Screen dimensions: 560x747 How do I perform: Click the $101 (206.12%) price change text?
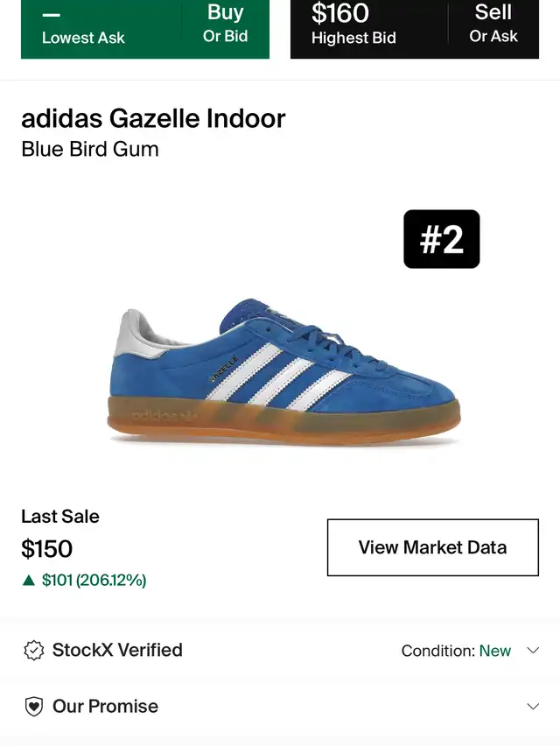click(x=94, y=580)
